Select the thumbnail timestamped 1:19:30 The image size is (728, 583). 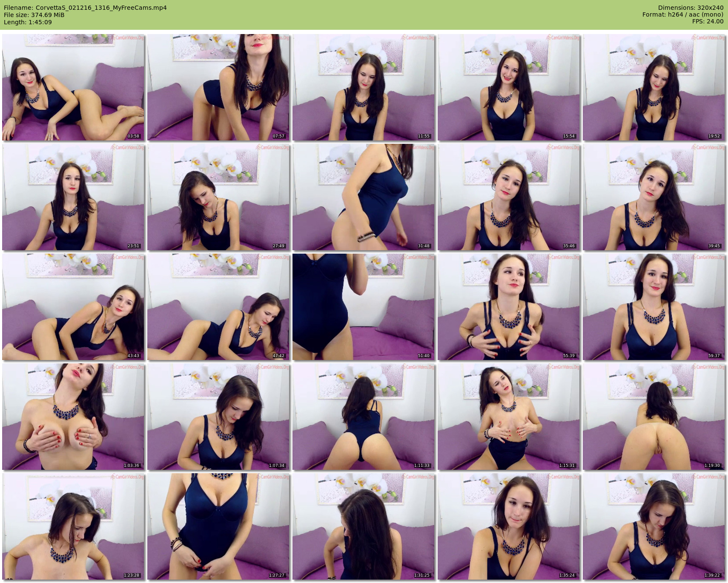pos(654,417)
